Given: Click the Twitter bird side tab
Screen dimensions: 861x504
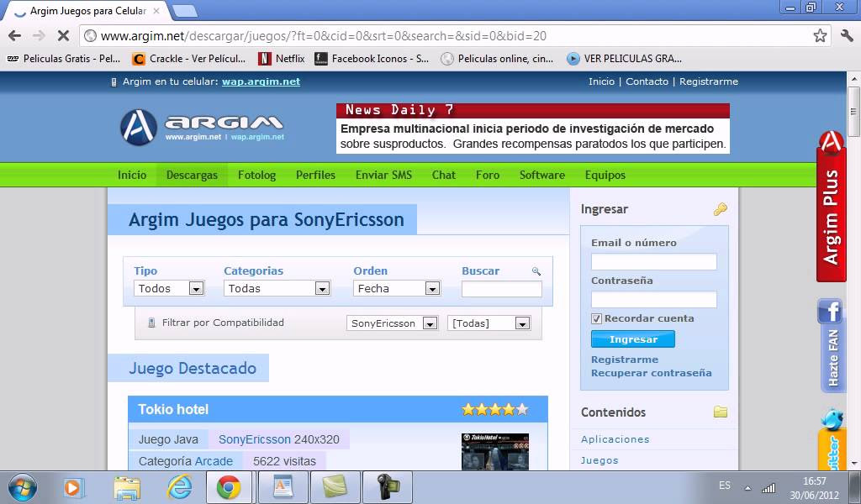Looking at the screenshot, I should tap(832, 438).
